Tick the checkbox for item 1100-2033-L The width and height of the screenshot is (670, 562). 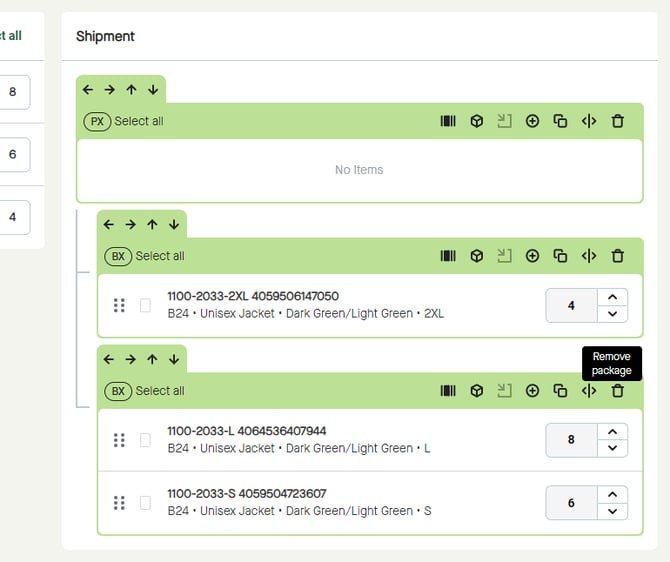click(x=145, y=440)
